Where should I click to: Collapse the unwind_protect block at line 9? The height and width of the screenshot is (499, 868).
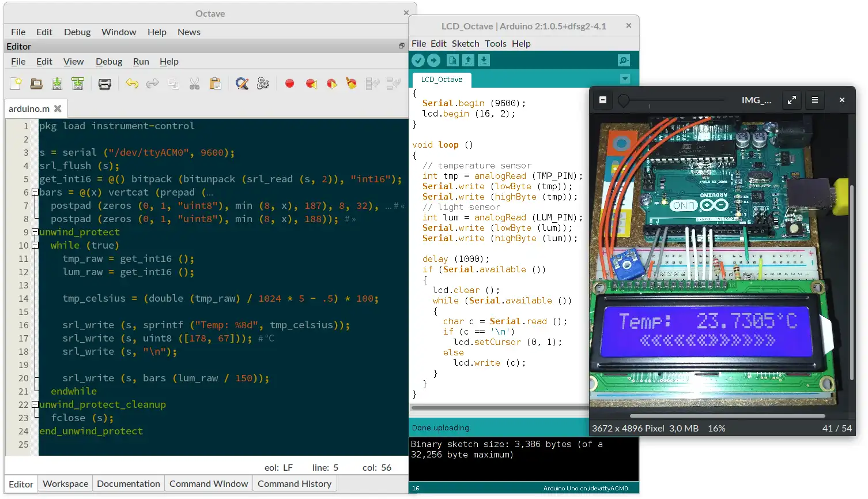[35, 232]
